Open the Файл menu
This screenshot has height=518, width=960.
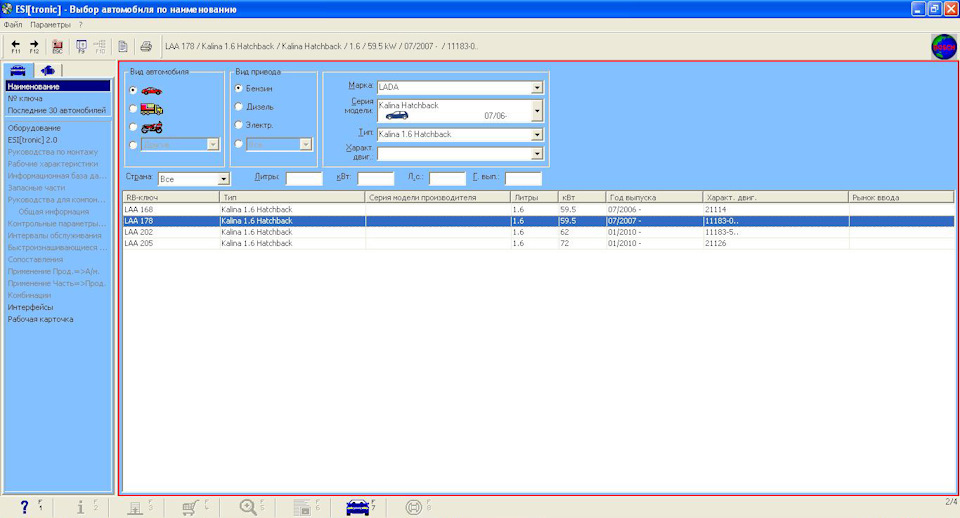(12, 23)
